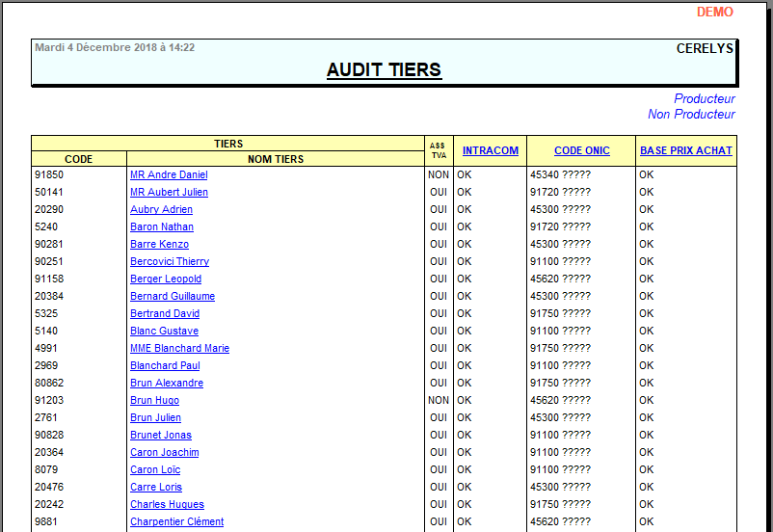Click the CODE ONIC column header

tap(582, 151)
